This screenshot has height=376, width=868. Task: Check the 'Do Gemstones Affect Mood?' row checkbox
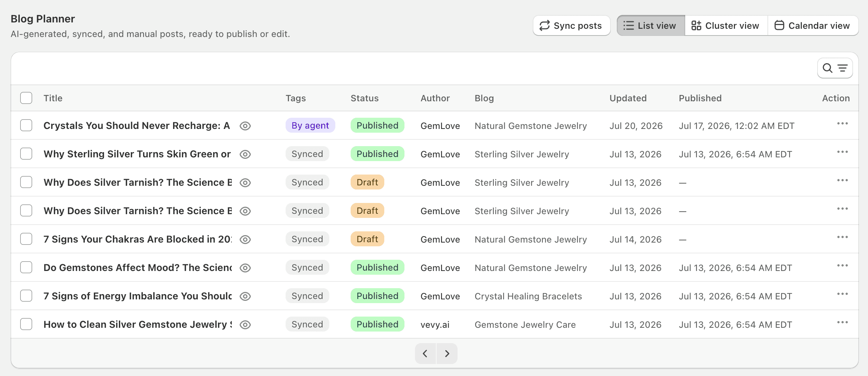pos(26,267)
